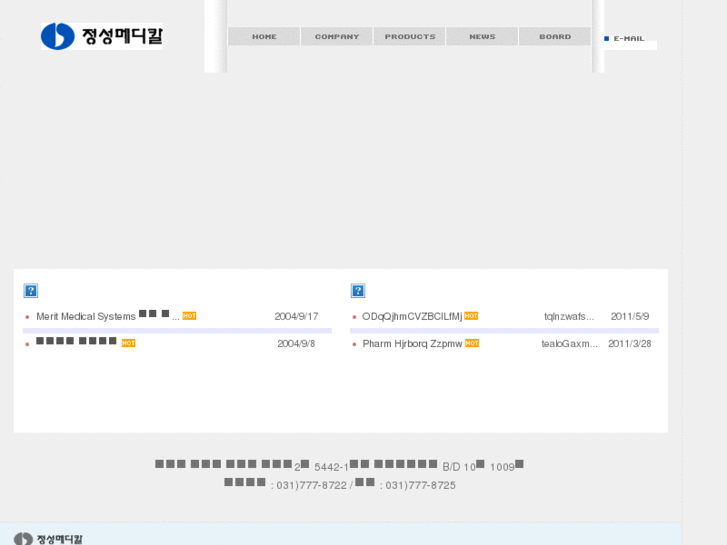
Task: Click phone number 031)777-8722
Action: 312,485
